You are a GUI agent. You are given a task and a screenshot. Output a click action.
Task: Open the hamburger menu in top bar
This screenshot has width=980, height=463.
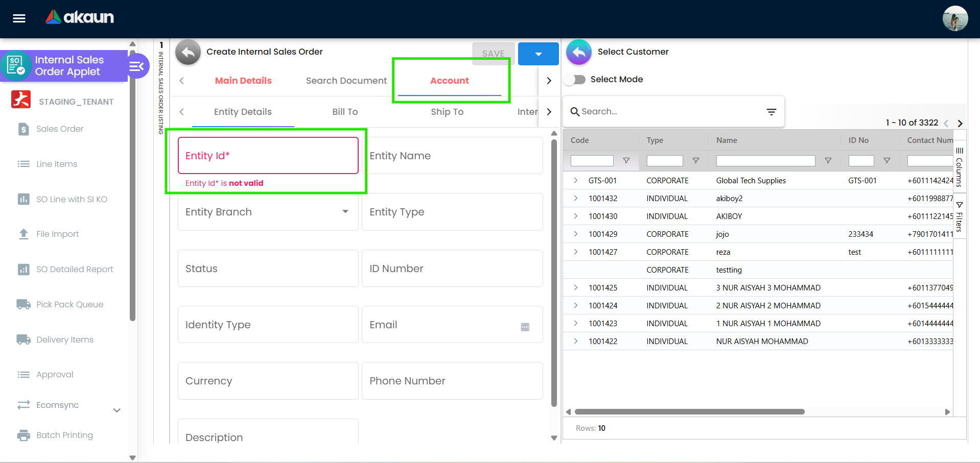(19, 18)
